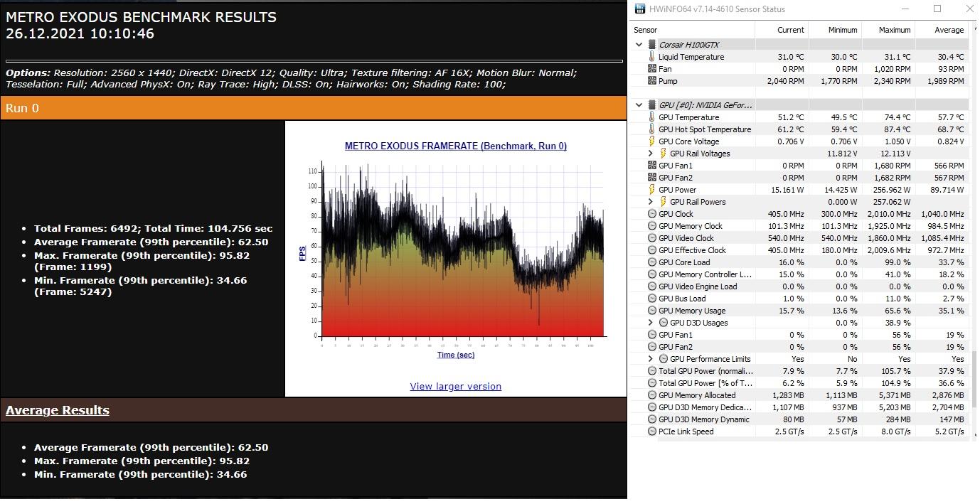The height and width of the screenshot is (504, 980).
Task: Click the Minimum column header
Action: (835, 30)
